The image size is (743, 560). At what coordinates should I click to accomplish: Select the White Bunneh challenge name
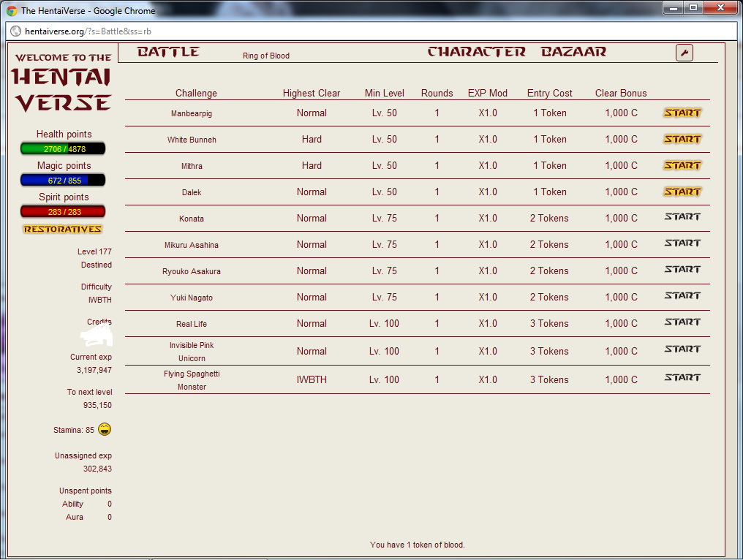pos(192,140)
